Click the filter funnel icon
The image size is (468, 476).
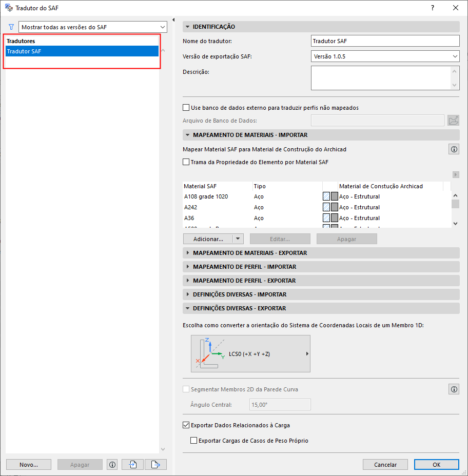[11, 27]
